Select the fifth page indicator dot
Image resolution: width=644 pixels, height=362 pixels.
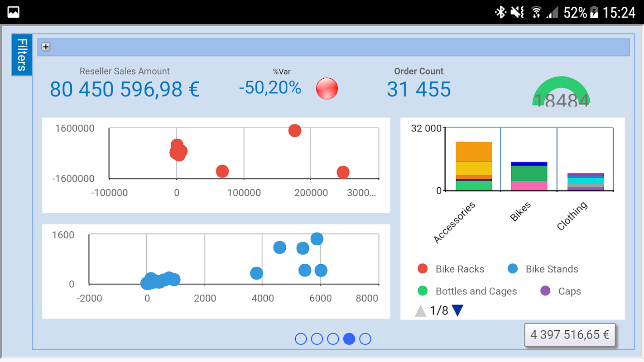pos(365,339)
